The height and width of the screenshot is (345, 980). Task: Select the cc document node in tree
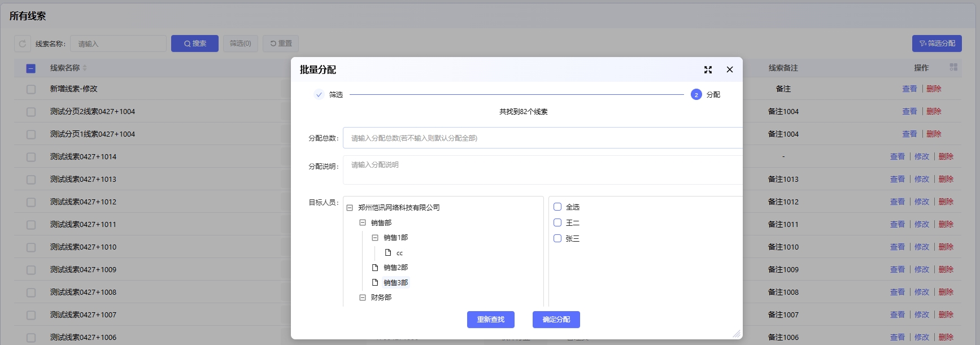[x=399, y=253]
